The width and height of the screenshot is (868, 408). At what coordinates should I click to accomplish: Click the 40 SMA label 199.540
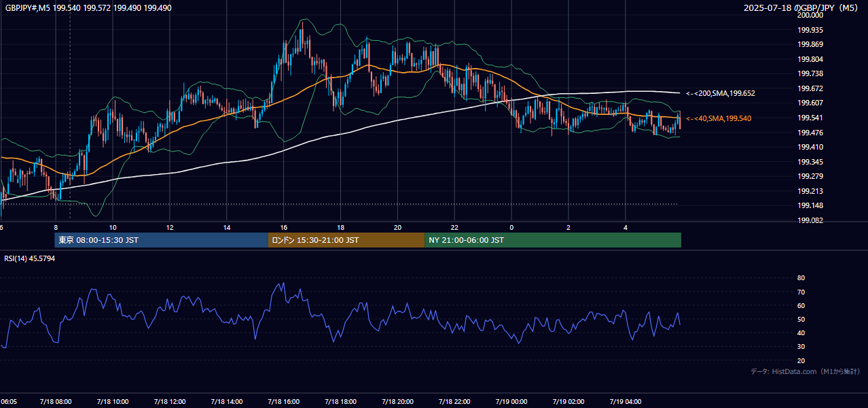click(719, 118)
